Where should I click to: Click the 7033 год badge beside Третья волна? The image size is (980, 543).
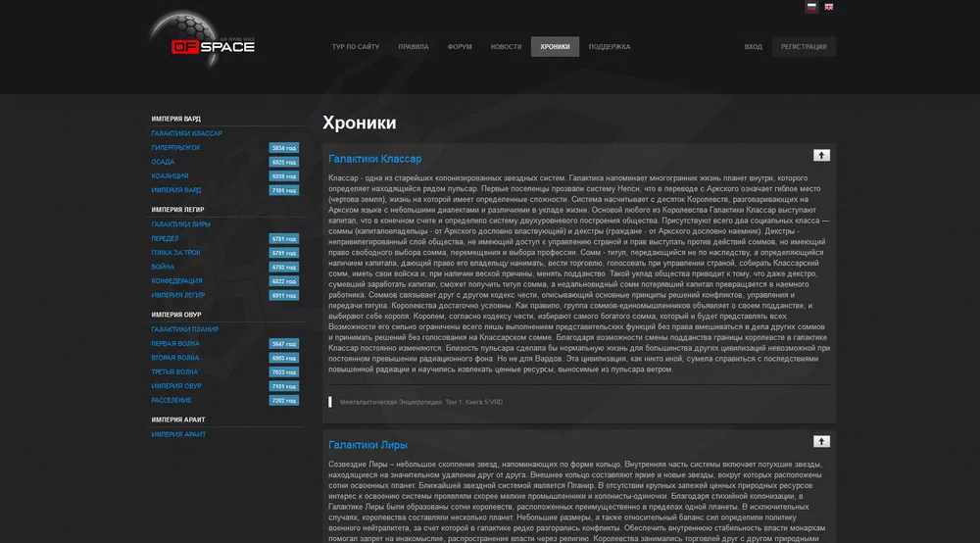(284, 371)
